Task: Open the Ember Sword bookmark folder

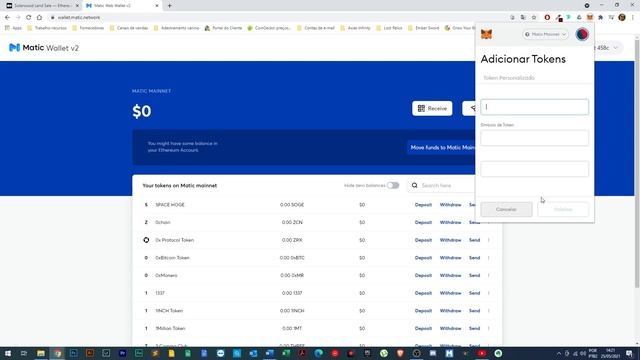Action: click(x=424, y=28)
